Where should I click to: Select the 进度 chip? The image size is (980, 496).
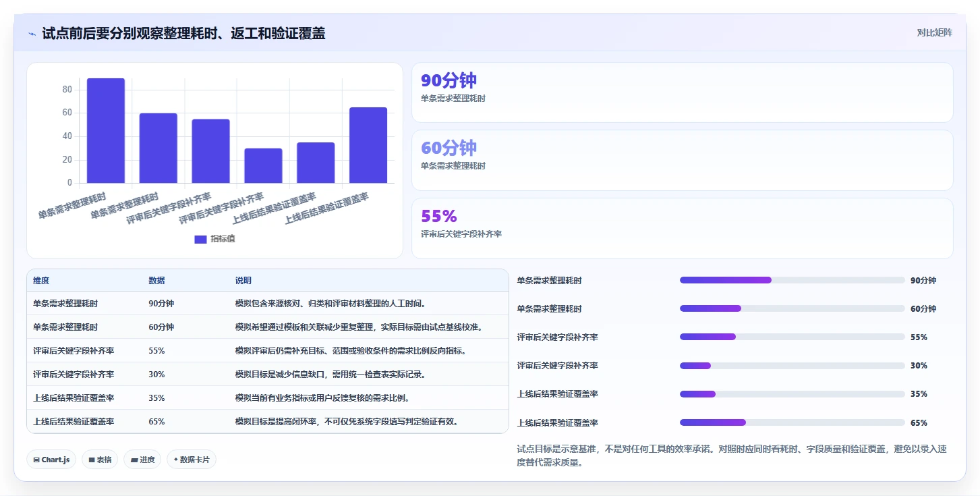(142, 460)
